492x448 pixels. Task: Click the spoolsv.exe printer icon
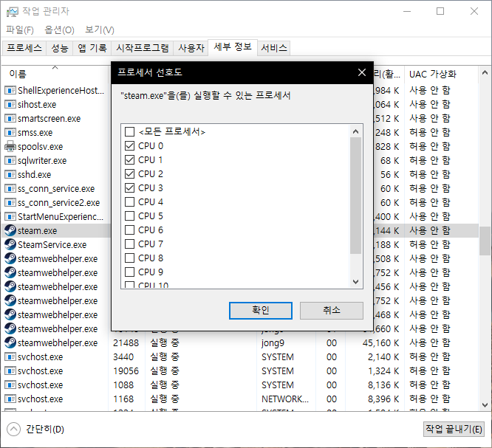(10, 146)
